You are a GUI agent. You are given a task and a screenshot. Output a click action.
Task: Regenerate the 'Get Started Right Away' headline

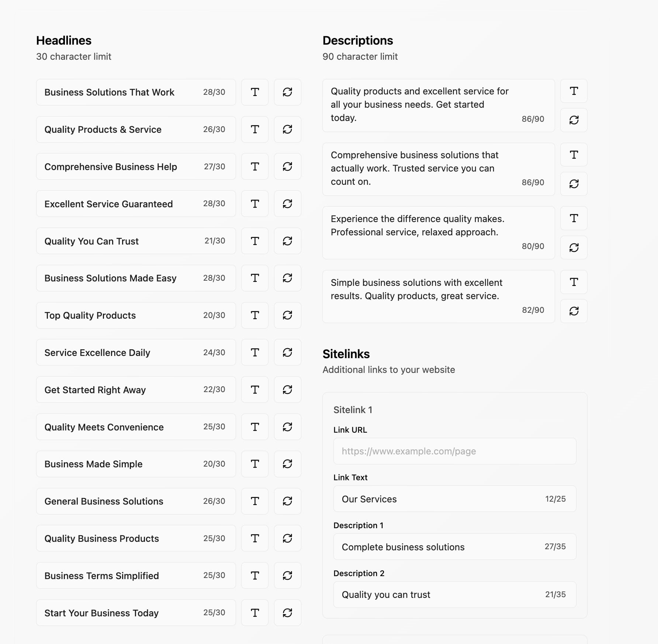click(287, 390)
